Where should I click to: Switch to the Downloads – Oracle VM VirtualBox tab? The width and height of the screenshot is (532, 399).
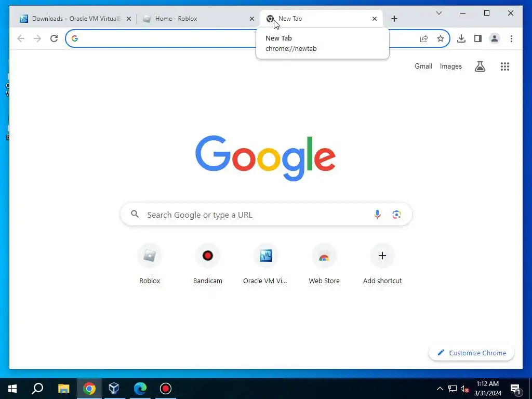(x=75, y=19)
